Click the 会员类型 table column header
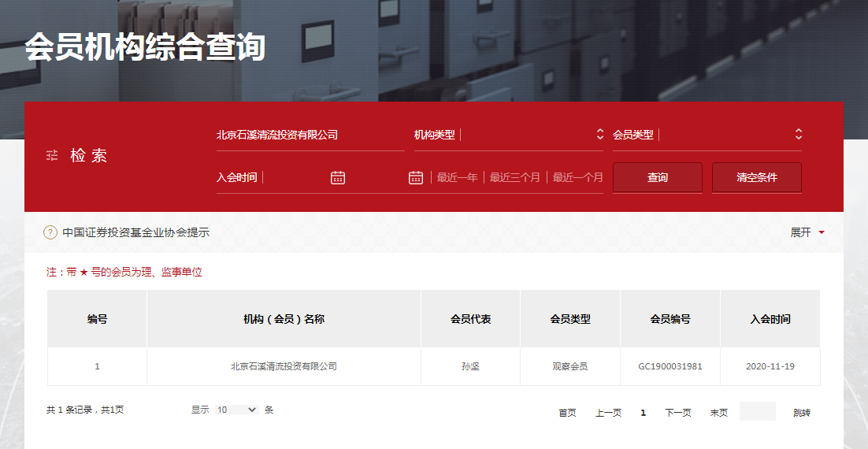The width and height of the screenshot is (868, 449). 570,319
